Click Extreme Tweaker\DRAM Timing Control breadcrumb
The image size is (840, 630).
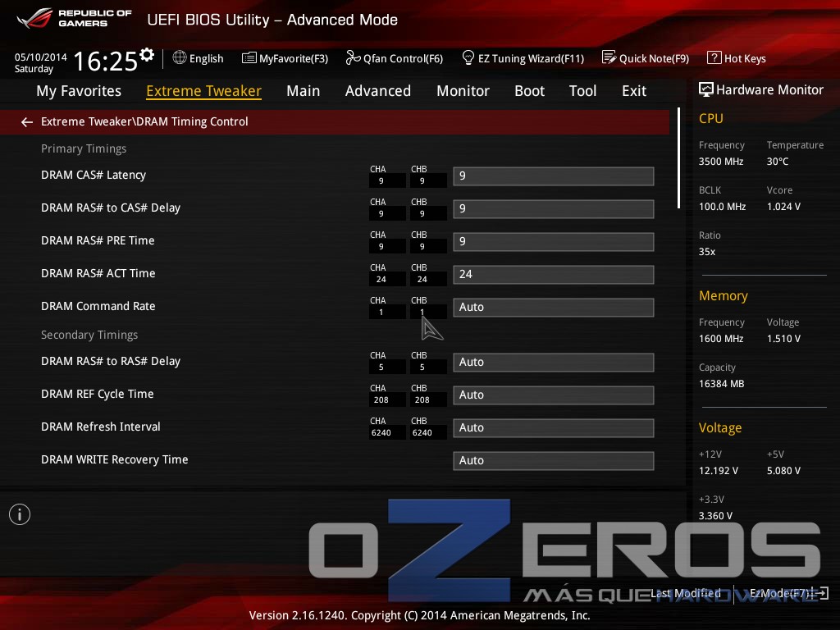pyautogui.click(x=144, y=121)
